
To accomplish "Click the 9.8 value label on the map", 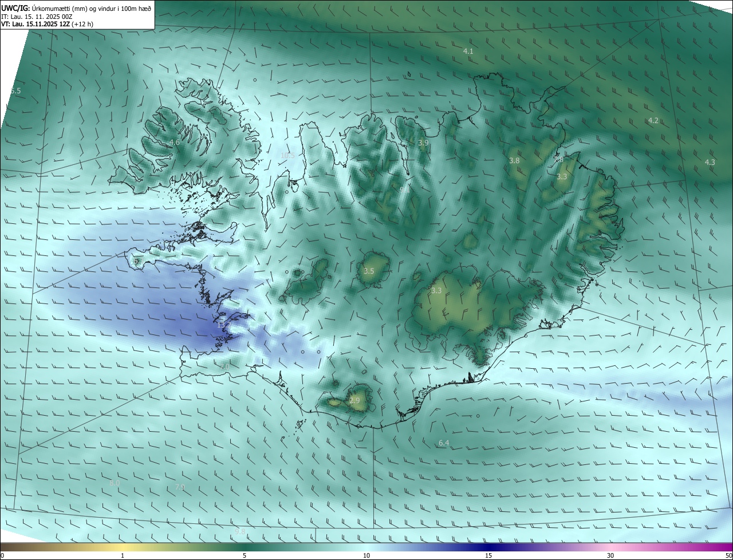I will click(x=240, y=532).
